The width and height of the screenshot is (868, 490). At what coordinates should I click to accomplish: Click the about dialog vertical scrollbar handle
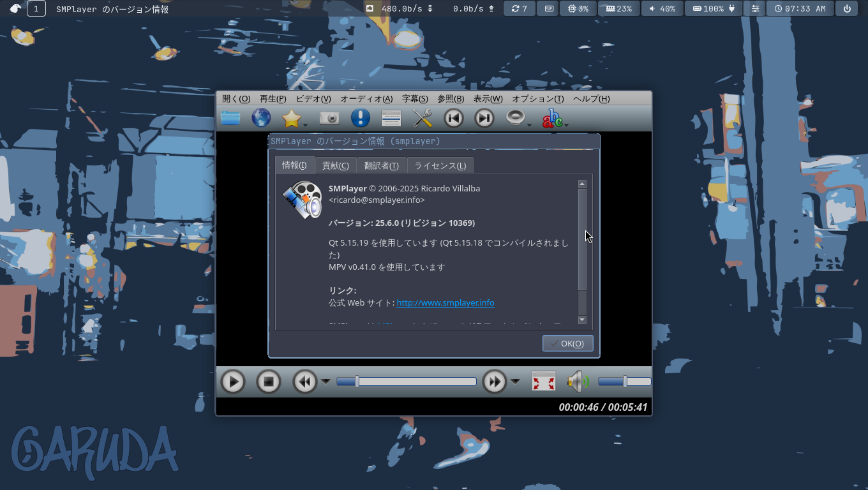[582, 239]
